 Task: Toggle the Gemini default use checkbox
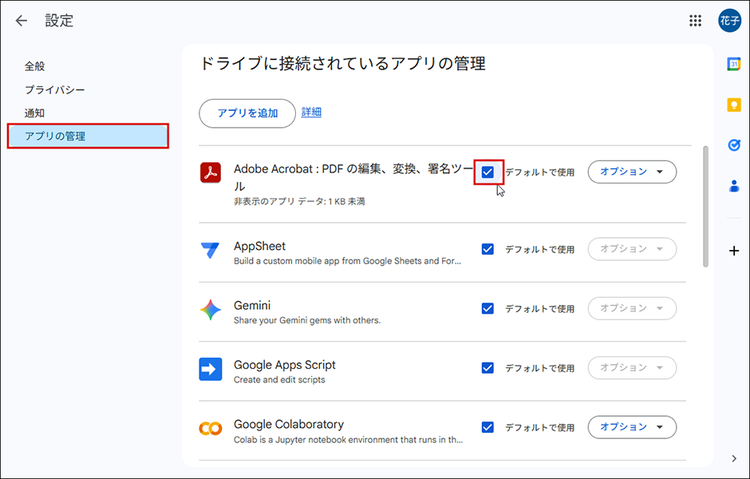tap(488, 309)
